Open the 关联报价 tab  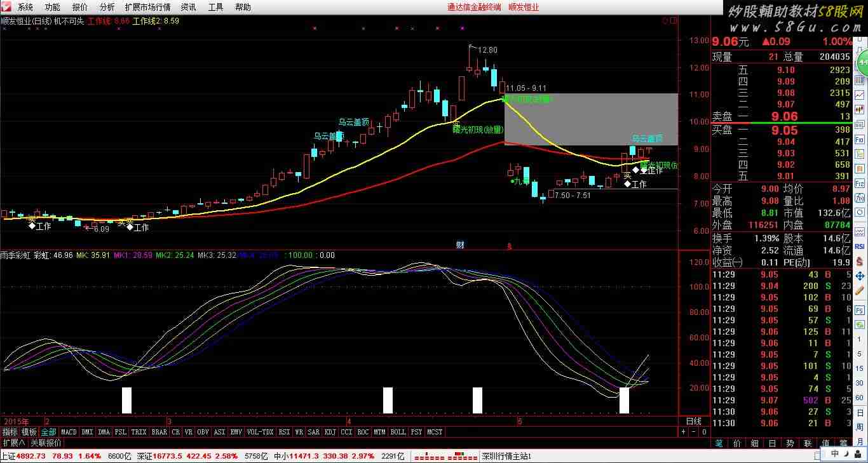[46, 443]
